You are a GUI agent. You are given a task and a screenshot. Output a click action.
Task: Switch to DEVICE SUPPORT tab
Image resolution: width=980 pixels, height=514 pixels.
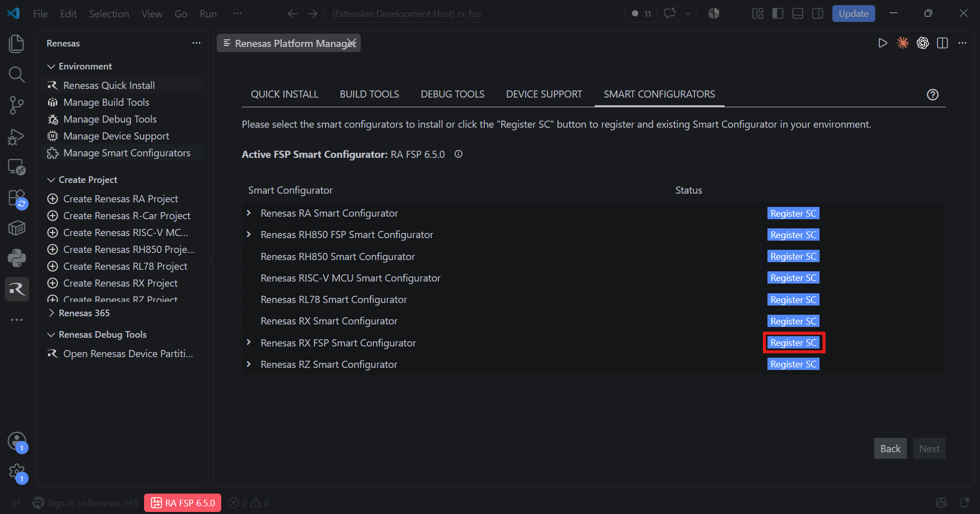544,94
